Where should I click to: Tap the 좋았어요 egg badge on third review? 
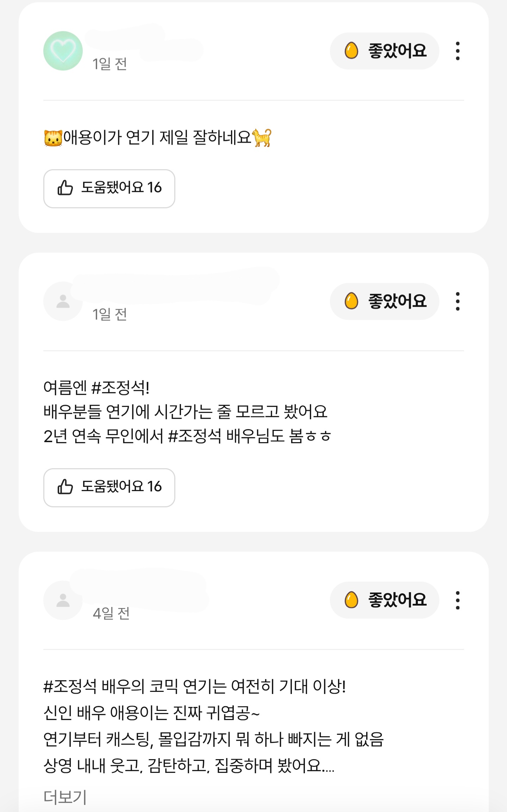click(x=384, y=600)
